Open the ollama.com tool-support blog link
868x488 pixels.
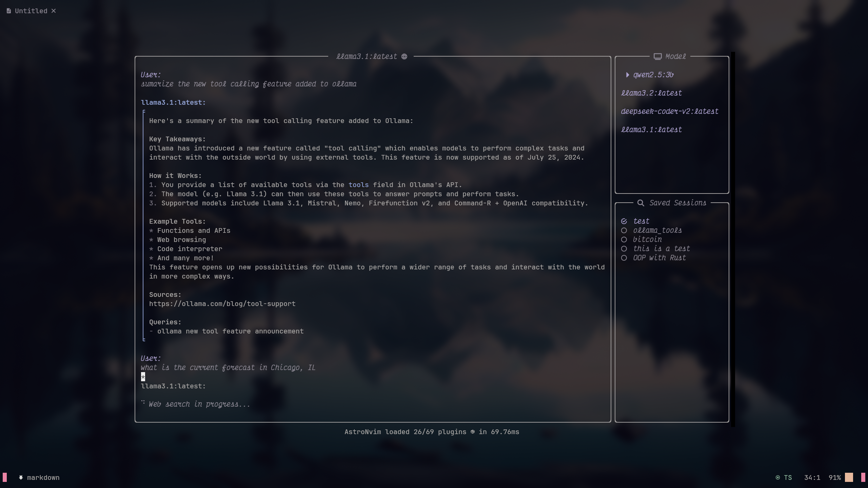pyautogui.click(x=222, y=304)
